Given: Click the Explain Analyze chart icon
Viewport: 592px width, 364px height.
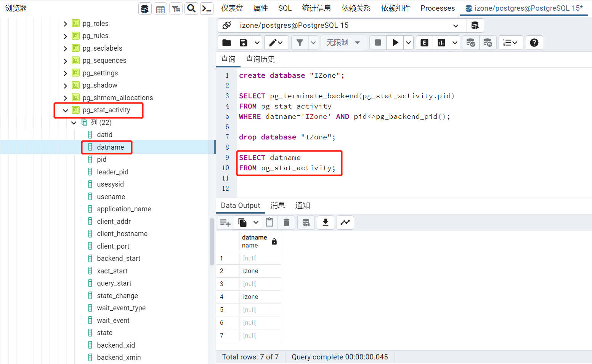Looking at the screenshot, I should point(441,43).
